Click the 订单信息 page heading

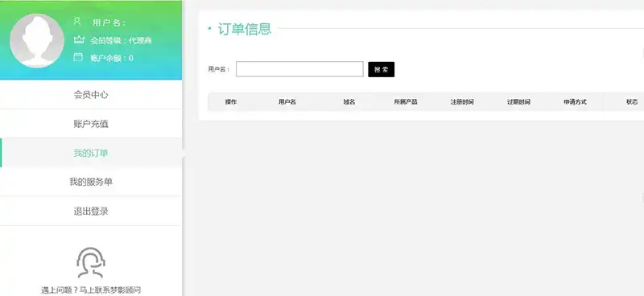(245, 29)
